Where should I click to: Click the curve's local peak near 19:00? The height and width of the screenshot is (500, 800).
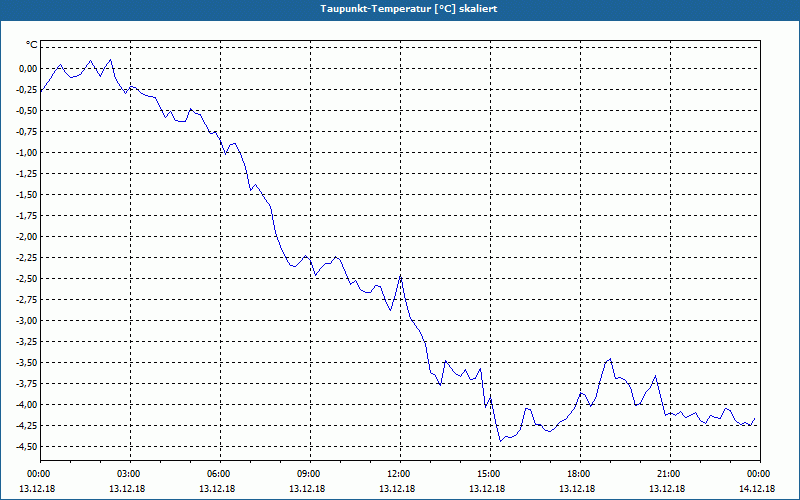click(610, 359)
